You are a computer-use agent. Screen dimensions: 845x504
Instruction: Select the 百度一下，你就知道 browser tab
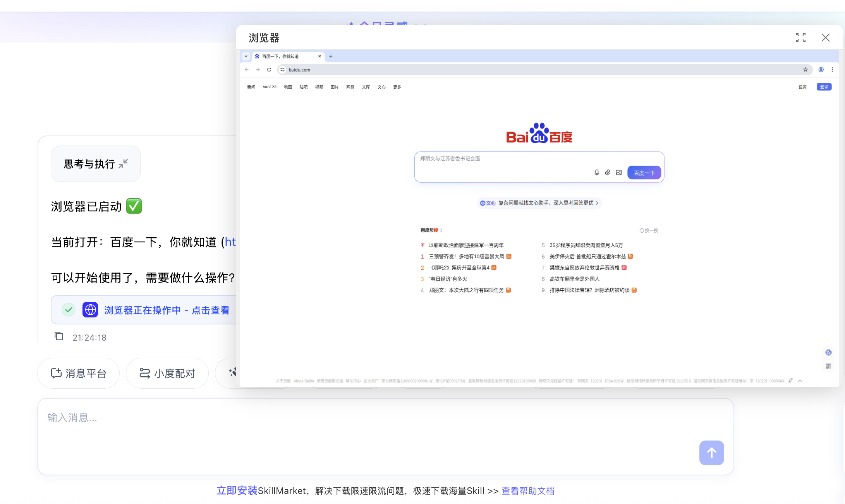280,56
